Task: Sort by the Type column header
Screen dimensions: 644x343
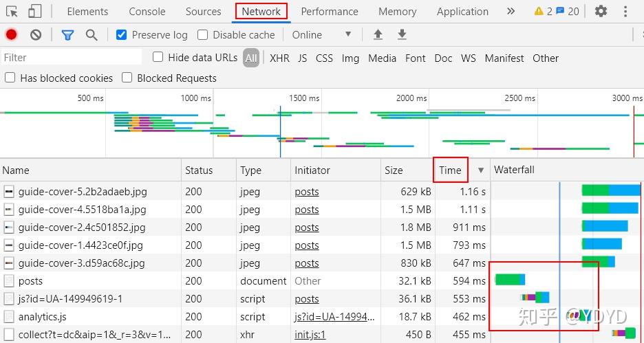Action: click(264, 170)
